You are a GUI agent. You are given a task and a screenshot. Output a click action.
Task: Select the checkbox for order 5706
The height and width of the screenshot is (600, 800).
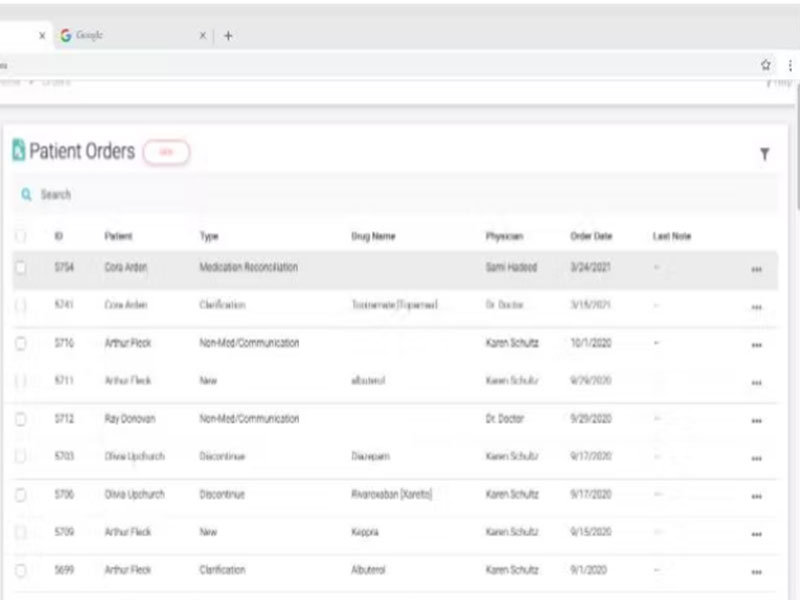[x=20, y=495]
